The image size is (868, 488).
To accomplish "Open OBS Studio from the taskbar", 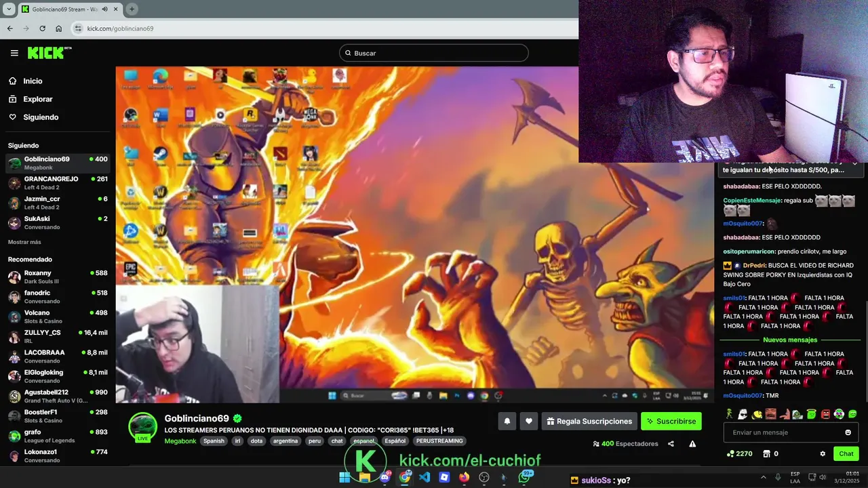I will click(484, 477).
